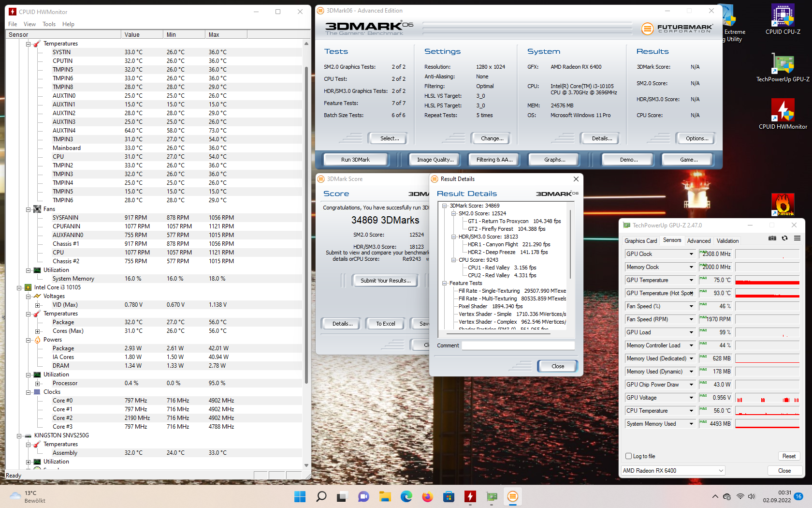
Task: Take a GPU-Z screenshot with the camera icon
Action: coord(772,238)
